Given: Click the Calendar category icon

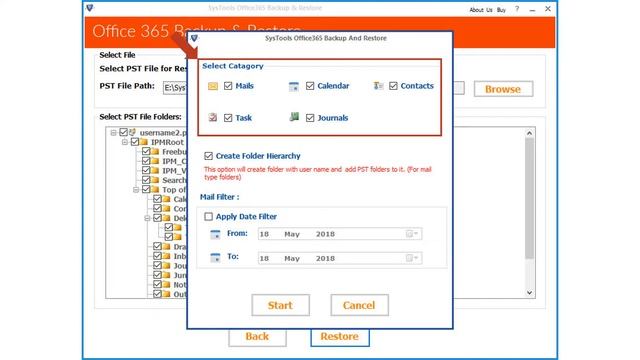Looking at the screenshot, I should [293, 86].
